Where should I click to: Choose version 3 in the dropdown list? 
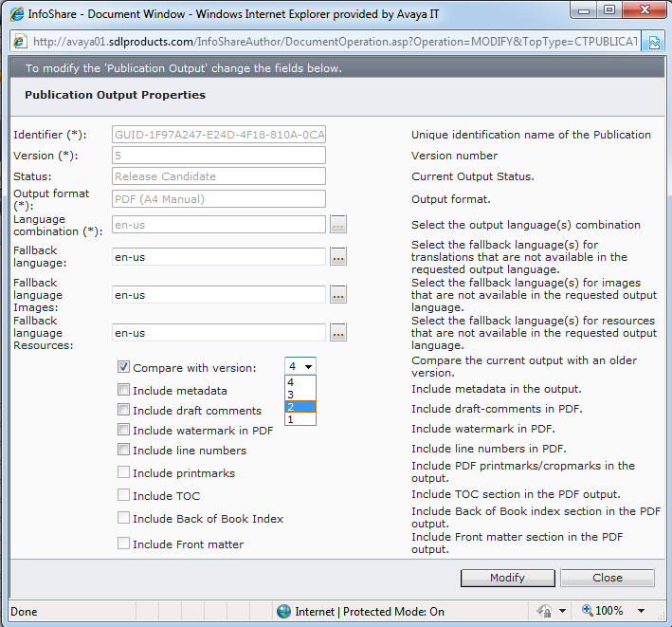click(x=300, y=395)
